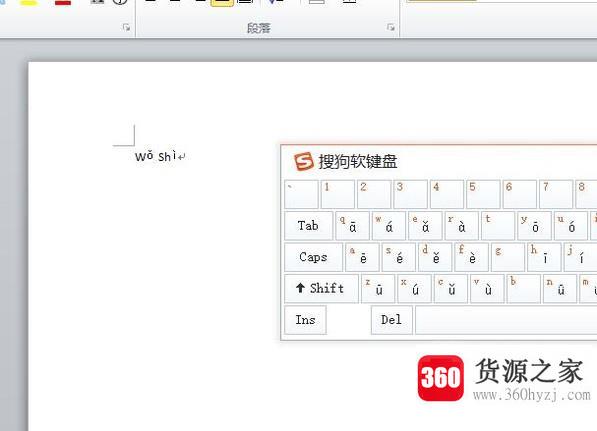Click the b key on the soft keyboard
597x431 pixels.
[x=524, y=288]
